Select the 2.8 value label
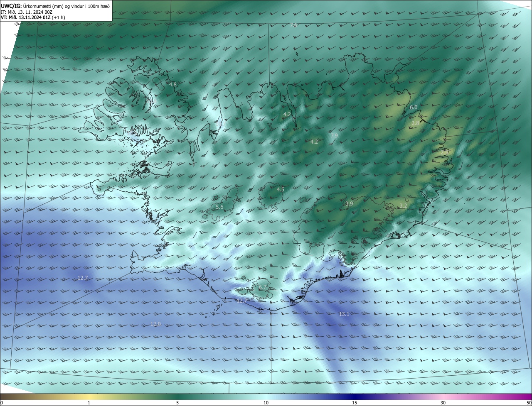 pos(415,123)
